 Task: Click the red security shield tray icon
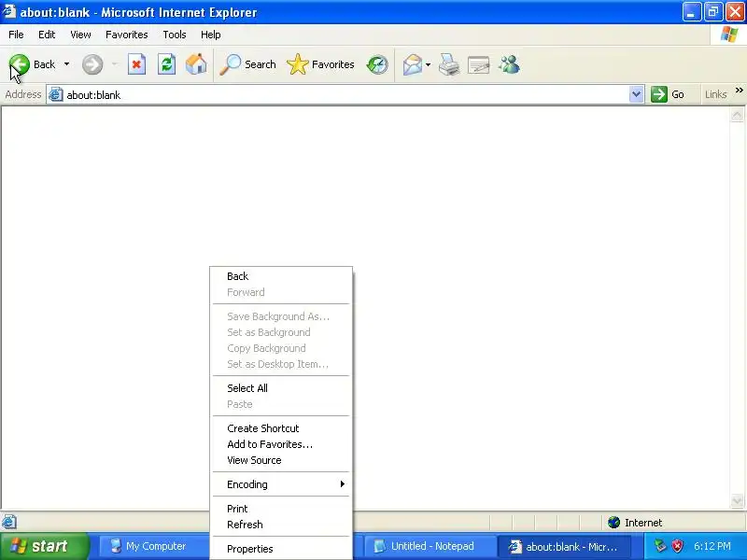click(x=677, y=546)
